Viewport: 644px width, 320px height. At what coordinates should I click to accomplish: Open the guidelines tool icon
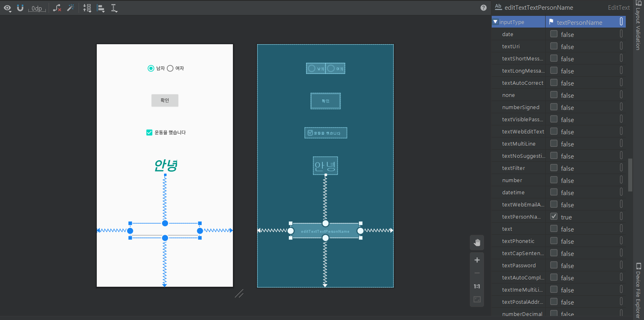(114, 8)
